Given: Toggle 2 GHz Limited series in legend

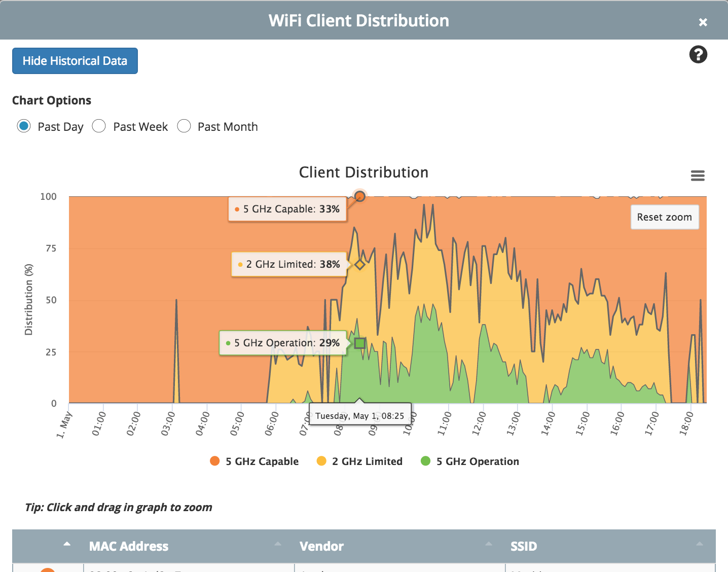Looking at the screenshot, I should pos(367,461).
